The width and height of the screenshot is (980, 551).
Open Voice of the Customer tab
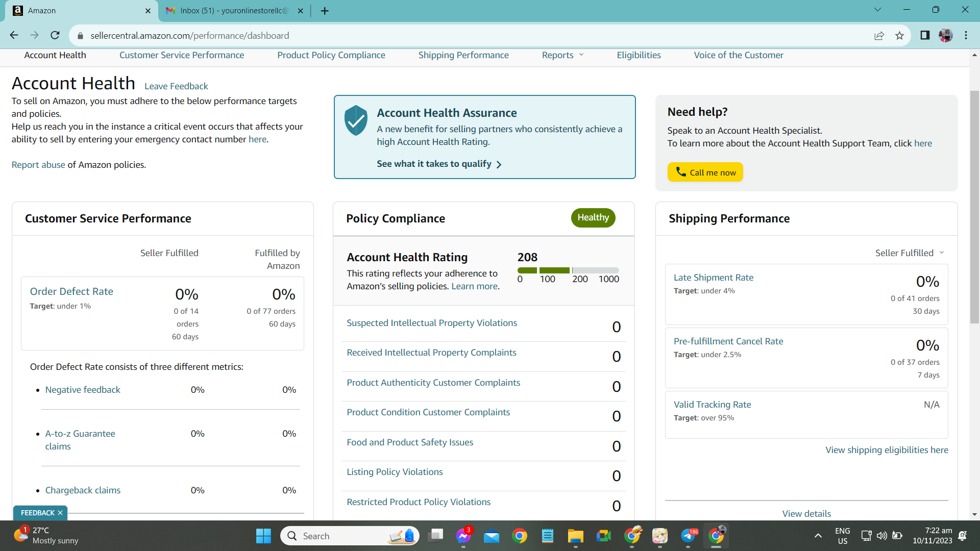click(739, 55)
